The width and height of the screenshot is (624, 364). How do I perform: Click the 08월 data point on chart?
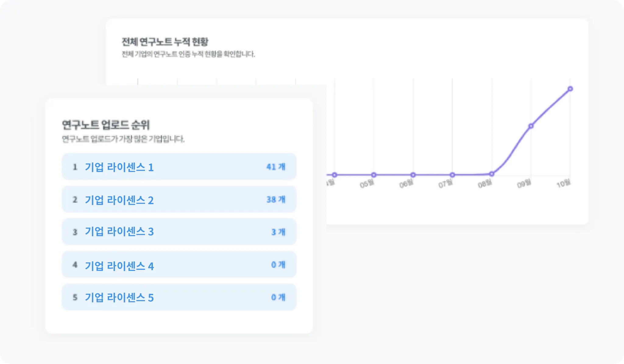[491, 174]
